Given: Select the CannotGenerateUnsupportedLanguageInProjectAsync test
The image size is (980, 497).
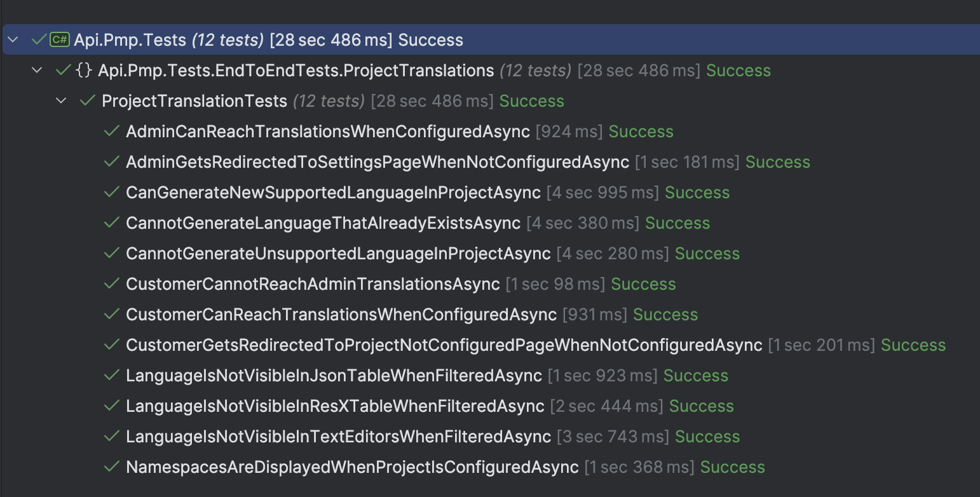Looking at the screenshot, I should pyautogui.click(x=338, y=254).
